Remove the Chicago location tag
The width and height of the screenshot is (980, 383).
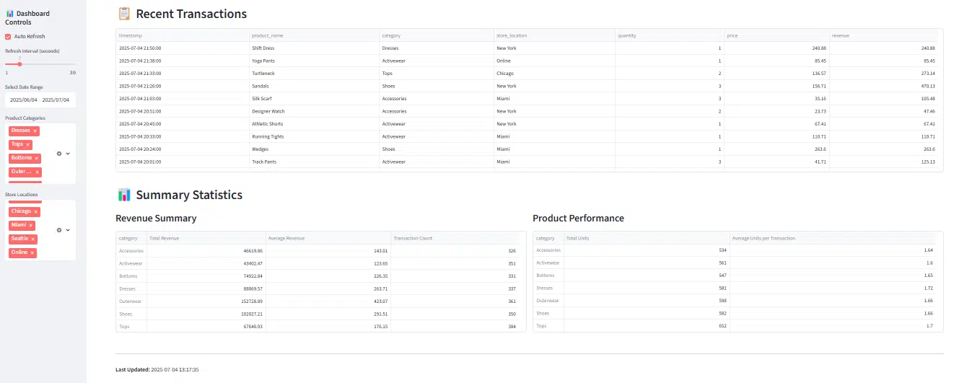click(36, 212)
